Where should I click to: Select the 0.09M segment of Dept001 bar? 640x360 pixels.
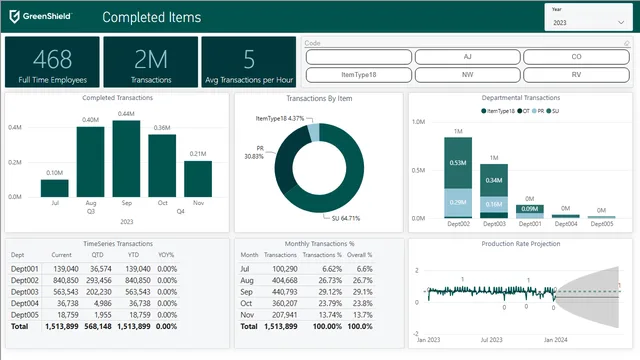530,209
